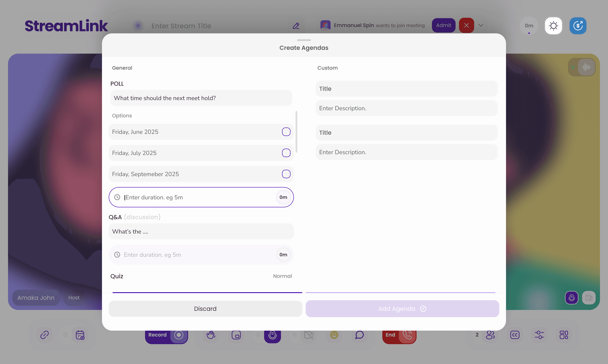Click the pencil edit stream title icon
Image resolution: width=608 pixels, height=364 pixels.
coord(296,26)
